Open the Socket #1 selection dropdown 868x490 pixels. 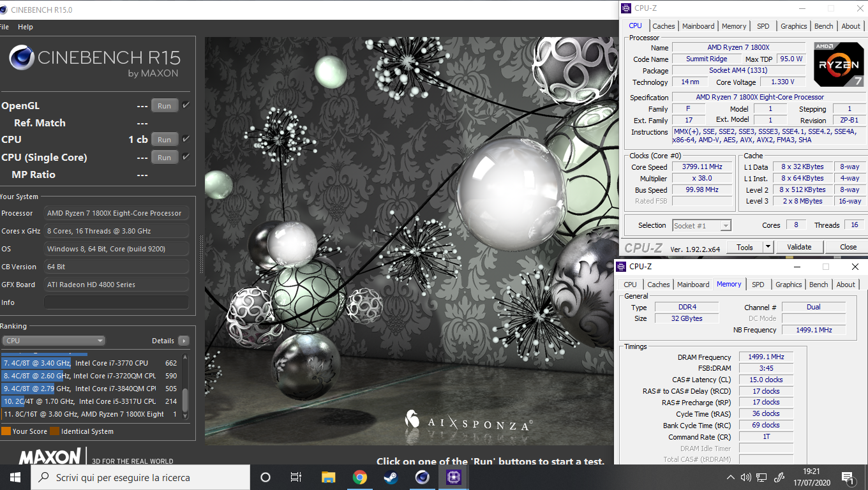pyautogui.click(x=701, y=225)
